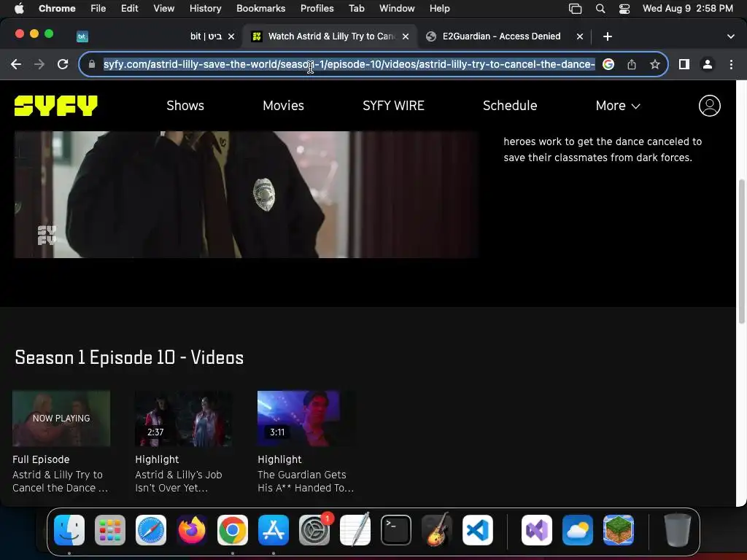Expand Chrome tab search chevron
The width and height of the screenshot is (747, 560).
pyautogui.click(x=730, y=36)
